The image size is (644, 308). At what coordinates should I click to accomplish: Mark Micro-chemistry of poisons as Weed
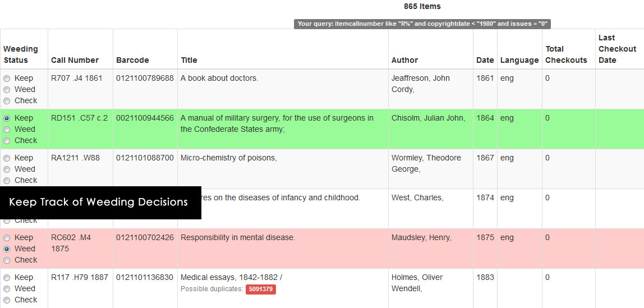[7, 169]
